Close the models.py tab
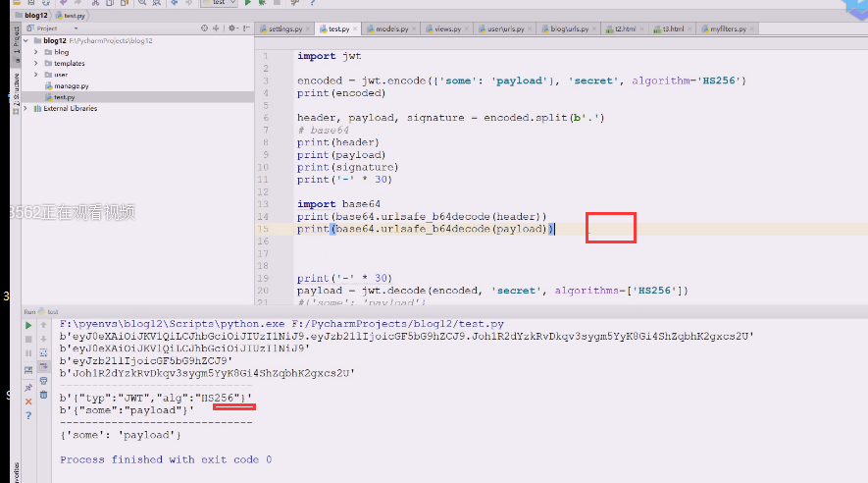This screenshot has width=868, height=483. [x=414, y=28]
